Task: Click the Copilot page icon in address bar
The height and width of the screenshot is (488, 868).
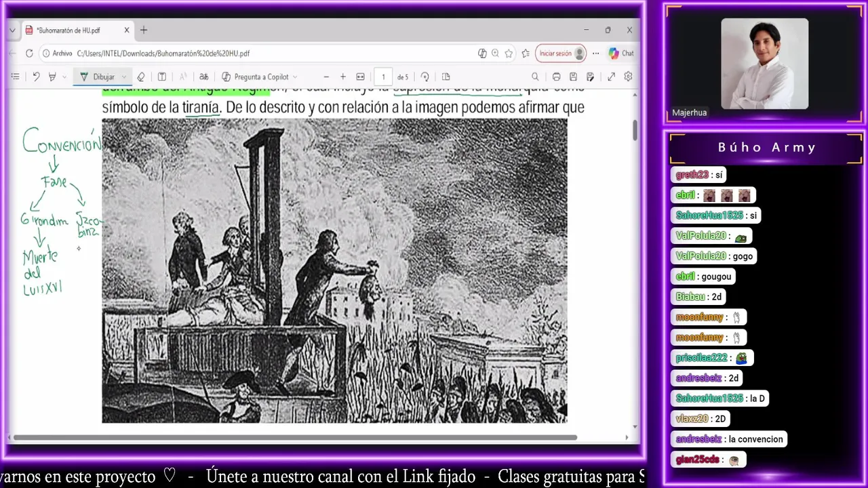Action: point(482,53)
